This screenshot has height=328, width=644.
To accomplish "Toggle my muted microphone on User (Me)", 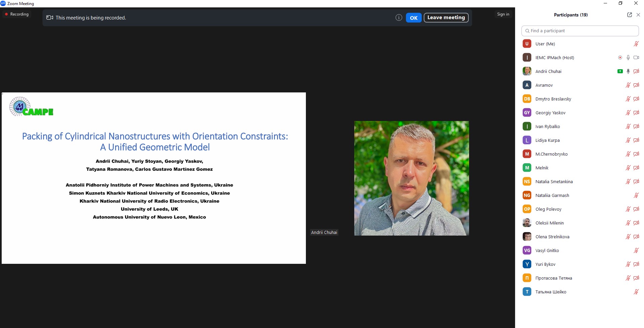I will [x=636, y=44].
